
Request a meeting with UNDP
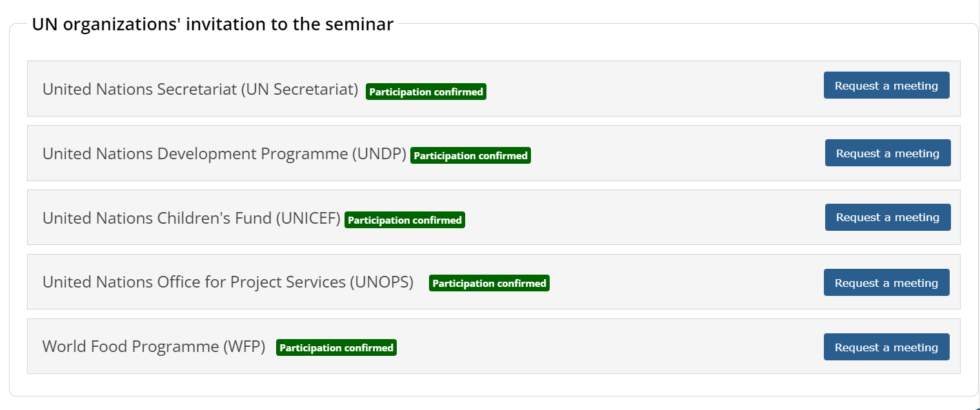[888, 153]
